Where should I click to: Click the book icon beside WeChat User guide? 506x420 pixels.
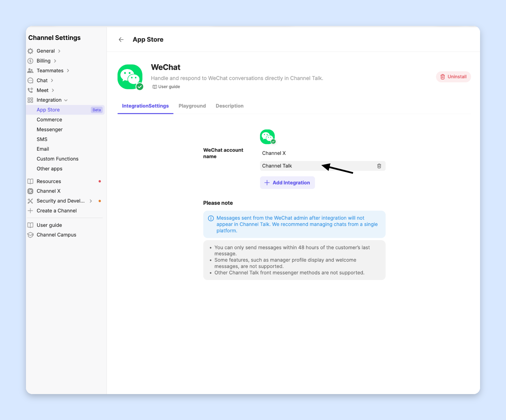(x=155, y=87)
